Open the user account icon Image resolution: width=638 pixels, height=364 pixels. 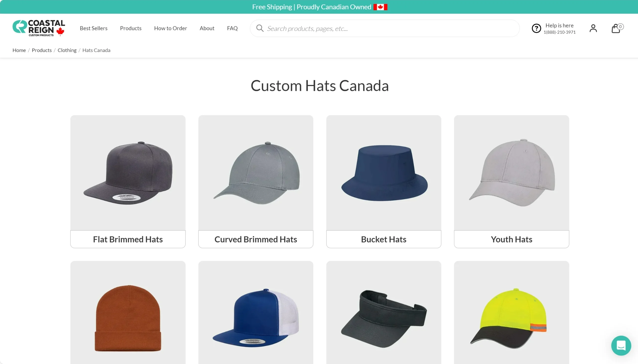pyautogui.click(x=593, y=28)
